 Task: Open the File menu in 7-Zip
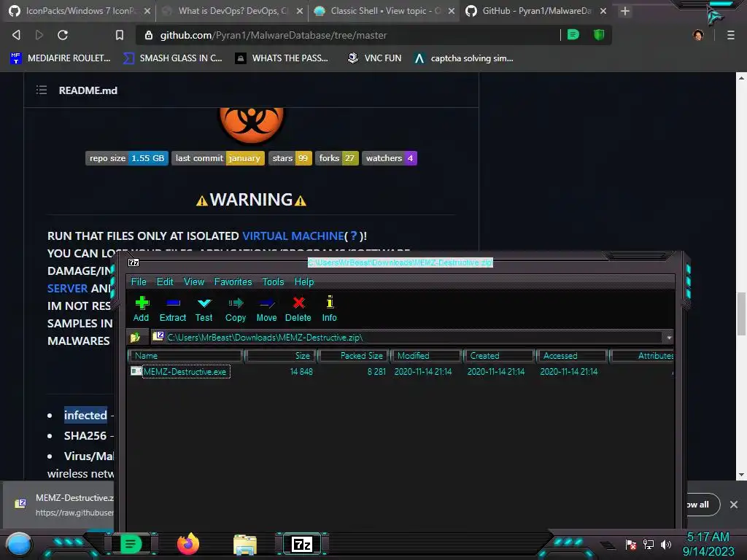click(x=139, y=281)
